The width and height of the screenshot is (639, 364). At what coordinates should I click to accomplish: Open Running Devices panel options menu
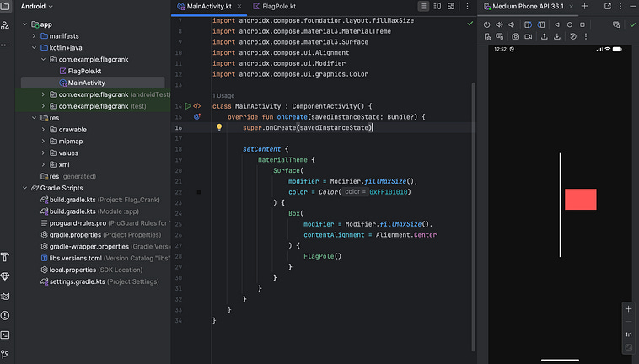[620, 6]
